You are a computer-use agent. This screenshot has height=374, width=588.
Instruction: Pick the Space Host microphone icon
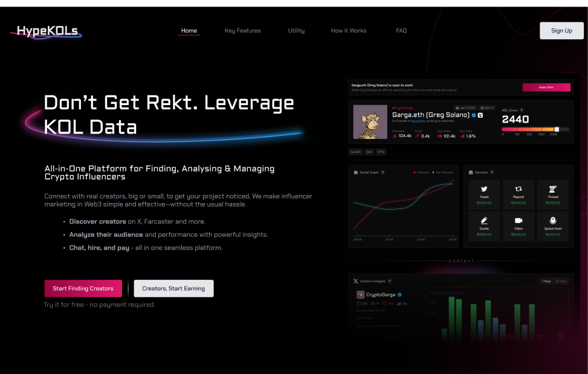click(x=552, y=221)
